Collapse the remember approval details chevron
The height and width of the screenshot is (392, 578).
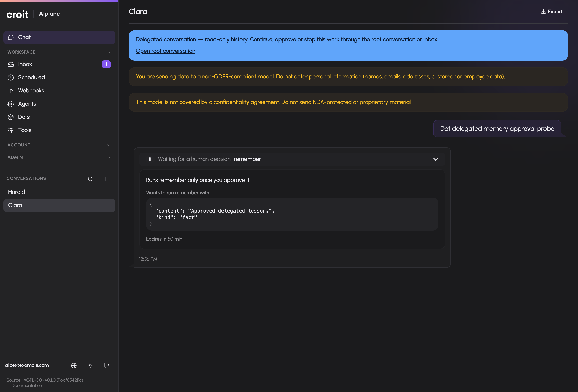pos(435,159)
